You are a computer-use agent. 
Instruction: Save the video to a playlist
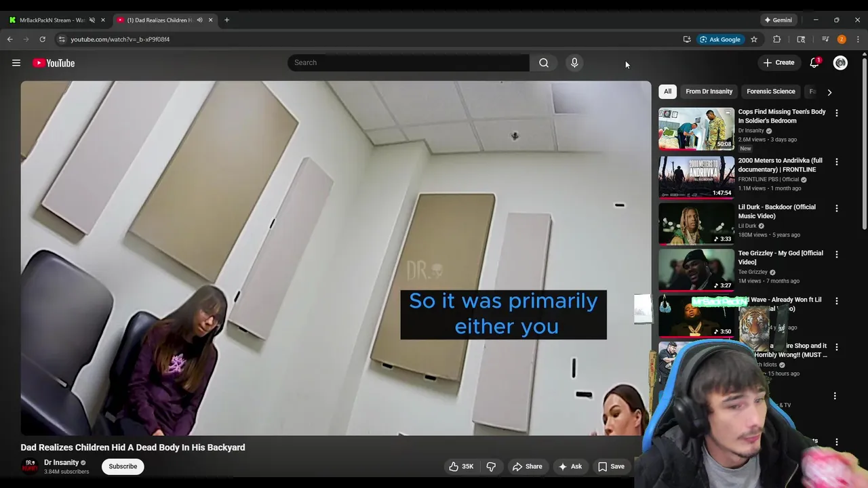611,466
